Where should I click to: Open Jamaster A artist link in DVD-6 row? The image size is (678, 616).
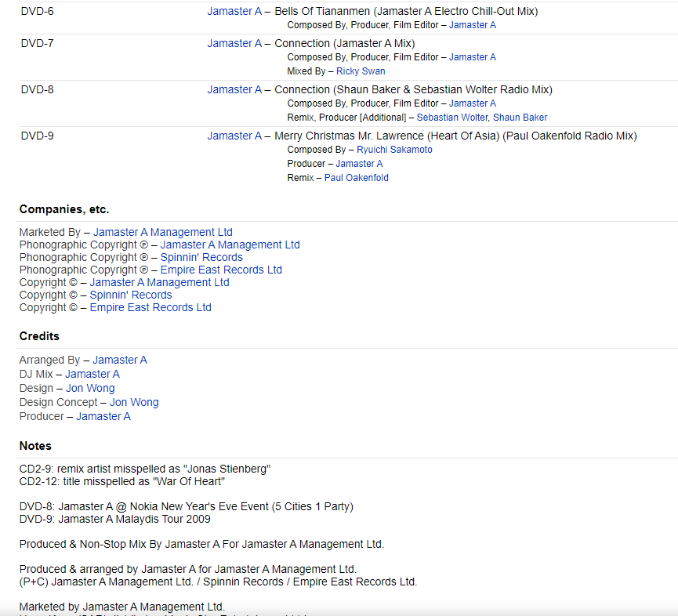[x=234, y=11]
